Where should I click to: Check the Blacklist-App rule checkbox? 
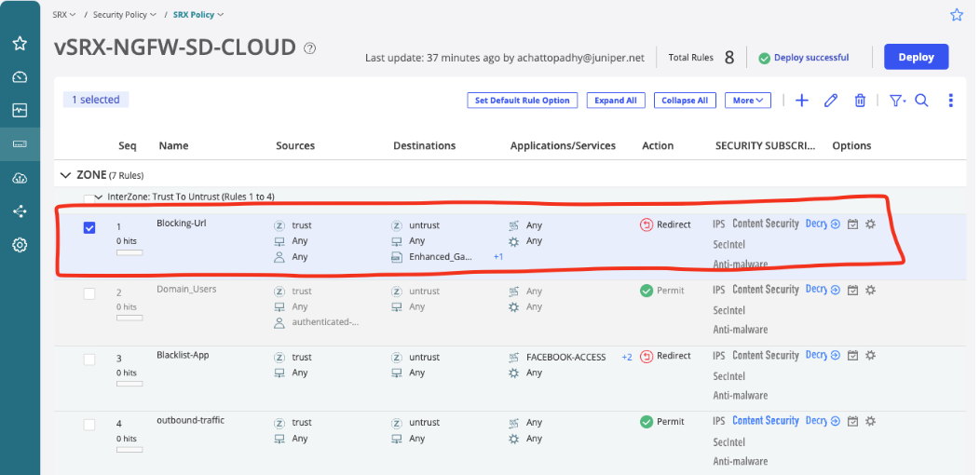click(x=89, y=360)
